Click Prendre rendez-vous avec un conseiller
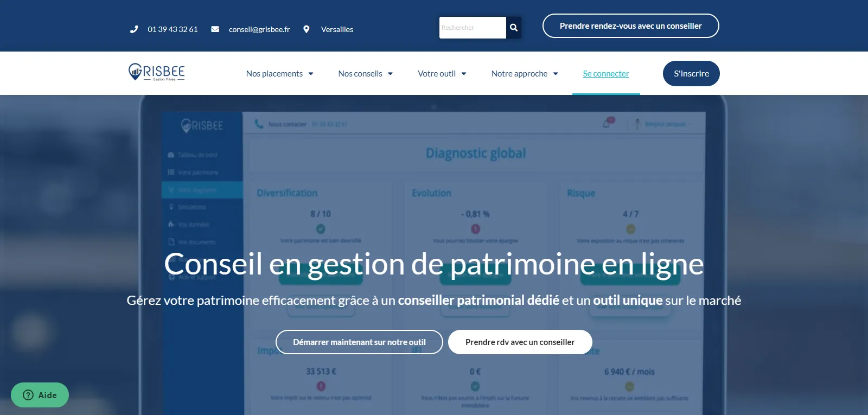The height and width of the screenshot is (415, 868). 631,26
